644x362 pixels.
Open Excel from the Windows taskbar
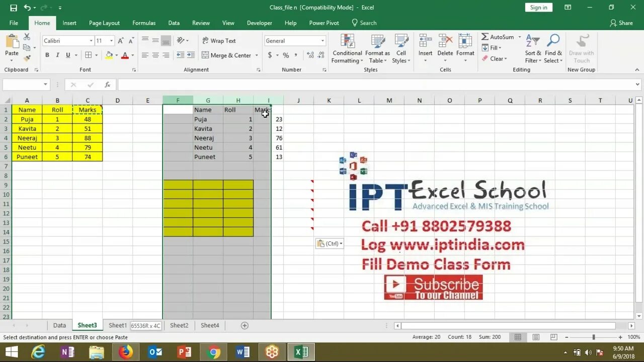coord(301,352)
